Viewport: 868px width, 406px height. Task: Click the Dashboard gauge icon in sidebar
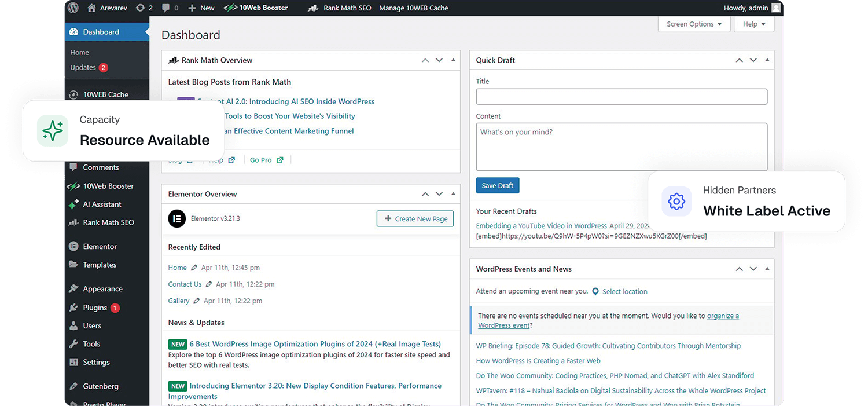(73, 32)
